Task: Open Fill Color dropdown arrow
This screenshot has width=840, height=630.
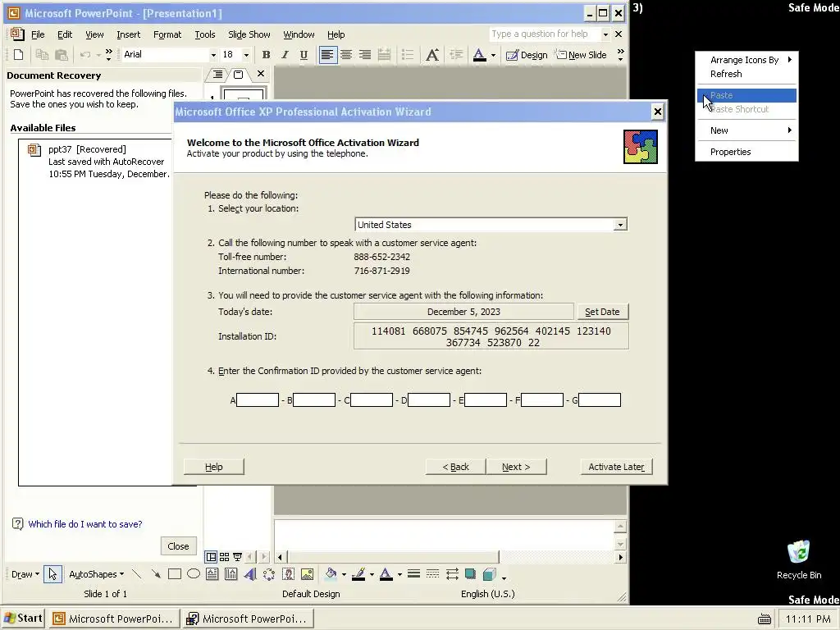Action: [344, 574]
